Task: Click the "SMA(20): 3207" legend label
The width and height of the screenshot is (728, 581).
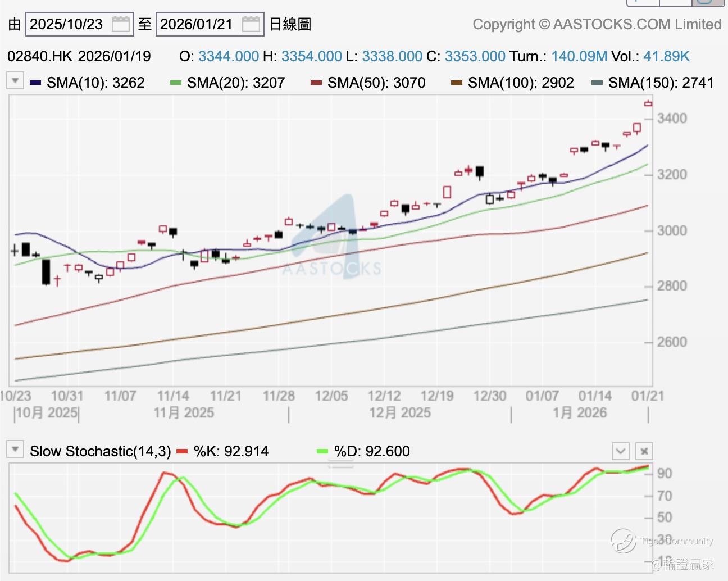Action: 236,83
